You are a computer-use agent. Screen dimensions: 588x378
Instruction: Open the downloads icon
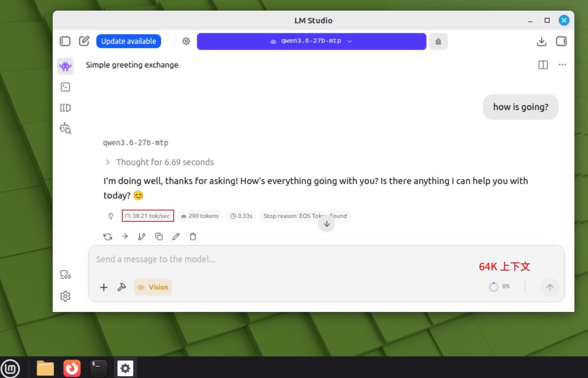(x=542, y=41)
